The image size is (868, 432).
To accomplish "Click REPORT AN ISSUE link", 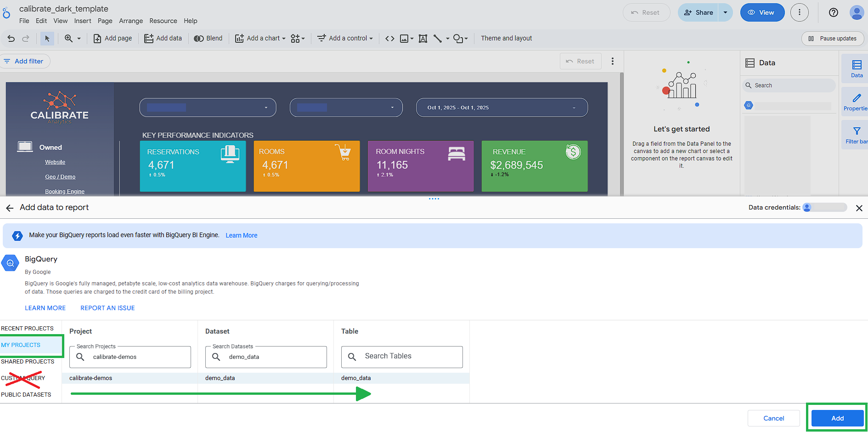I will (x=107, y=308).
